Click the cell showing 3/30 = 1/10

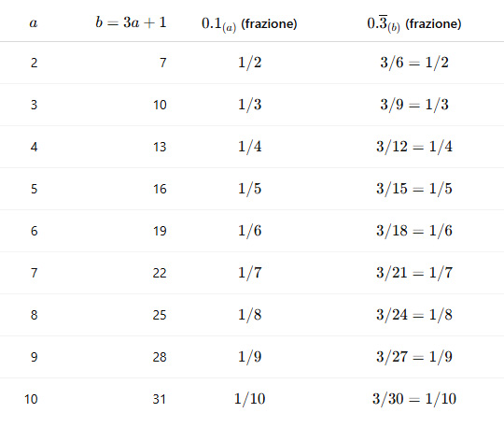tap(414, 399)
